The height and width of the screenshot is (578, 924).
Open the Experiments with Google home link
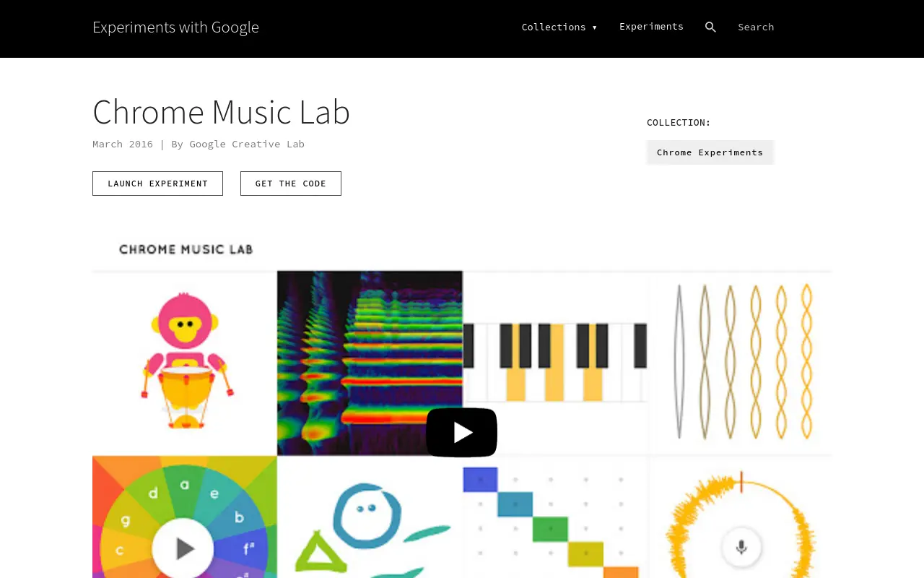point(175,27)
